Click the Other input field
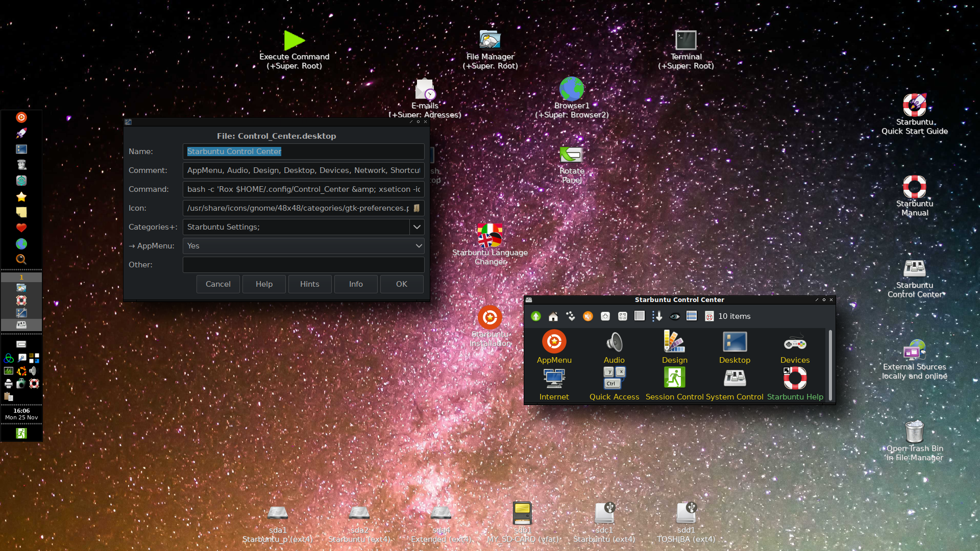Viewport: 980px width, 551px height. point(303,265)
